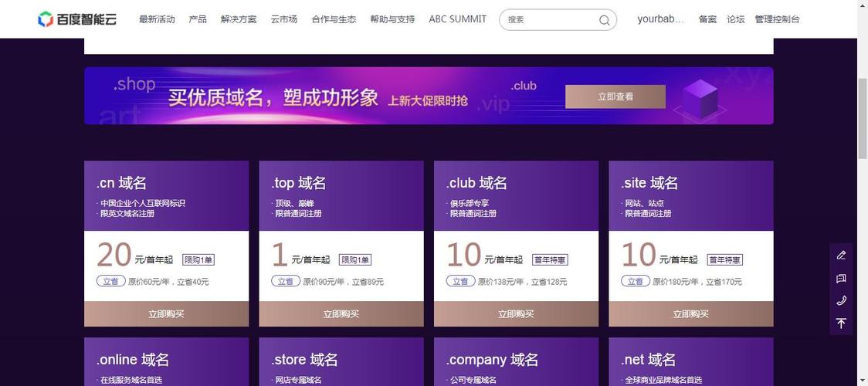The image size is (868, 386).
Task: Click the back-to-top arrow icon
Action: tap(841, 323)
